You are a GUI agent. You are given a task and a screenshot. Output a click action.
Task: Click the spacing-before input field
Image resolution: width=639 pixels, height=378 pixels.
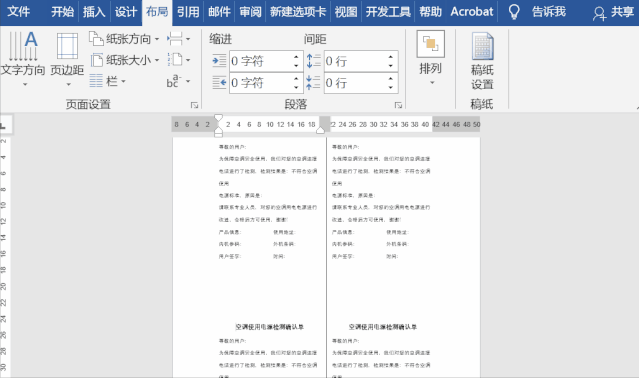[355, 61]
